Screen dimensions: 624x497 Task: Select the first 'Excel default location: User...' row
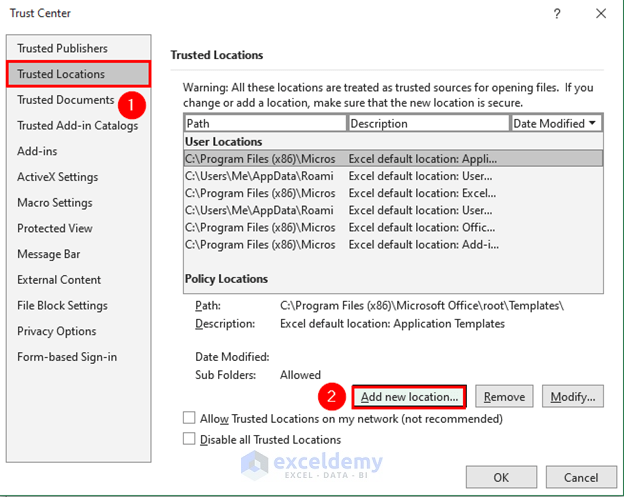(393, 176)
